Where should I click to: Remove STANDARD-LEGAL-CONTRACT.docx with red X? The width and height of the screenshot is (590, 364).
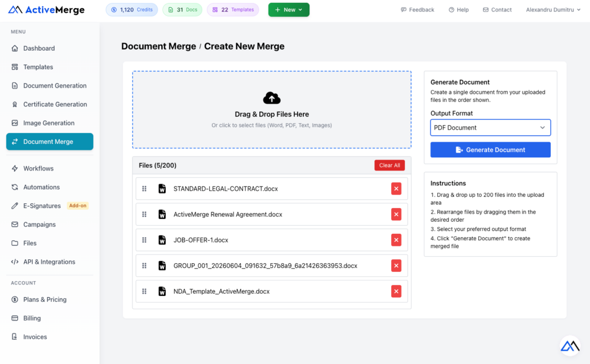click(x=396, y=189)
